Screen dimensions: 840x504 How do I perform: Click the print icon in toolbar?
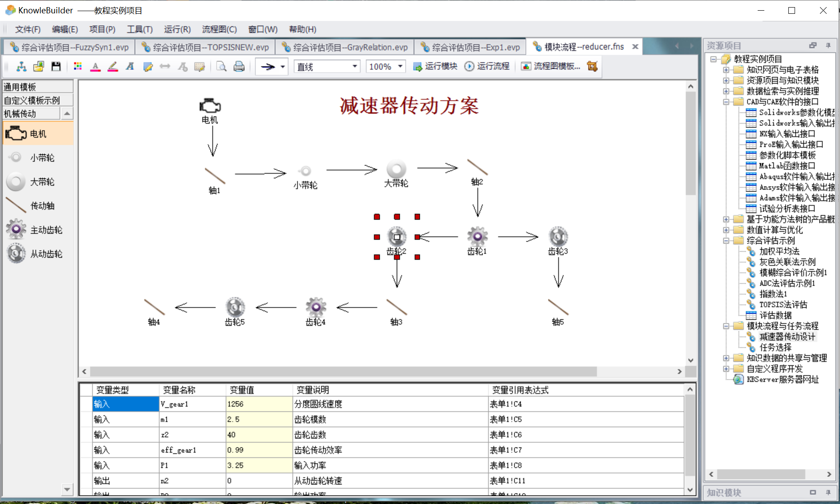239,67
